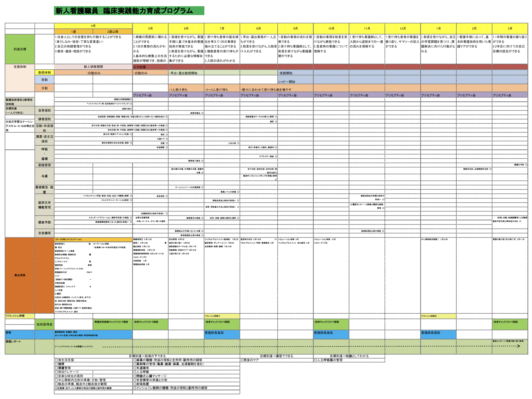Image resolution: width=532 pixels, height=399 pixels.
Task: Check the 体位ドレナージ box
Action: (56, 372)
